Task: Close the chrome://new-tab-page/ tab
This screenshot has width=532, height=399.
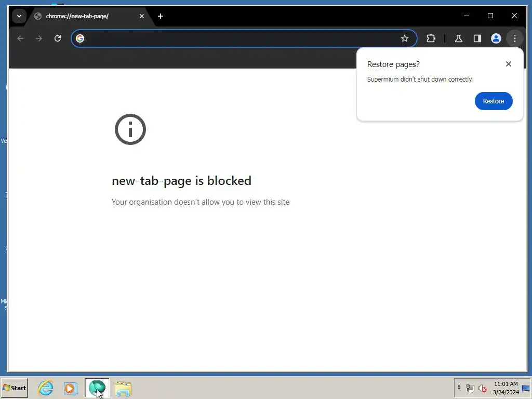Action: click(142, 16)
